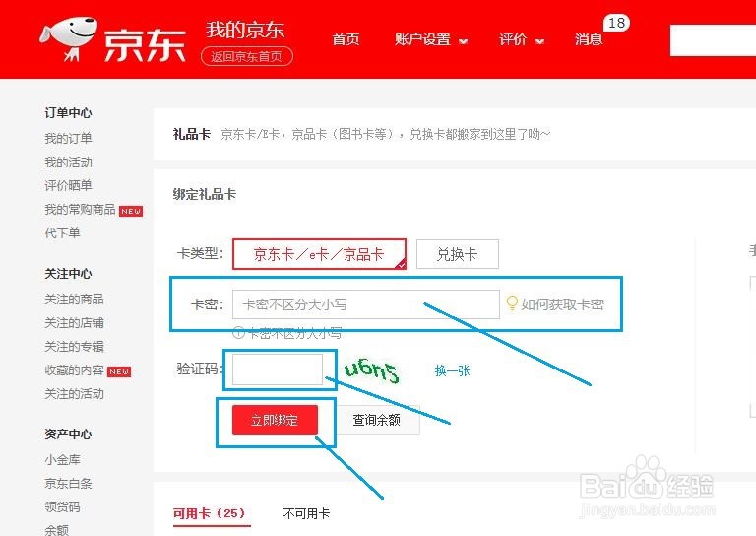Click the u6n5 captcha image
The height and width of the screenshot is (536, 756).
(372, 369)
